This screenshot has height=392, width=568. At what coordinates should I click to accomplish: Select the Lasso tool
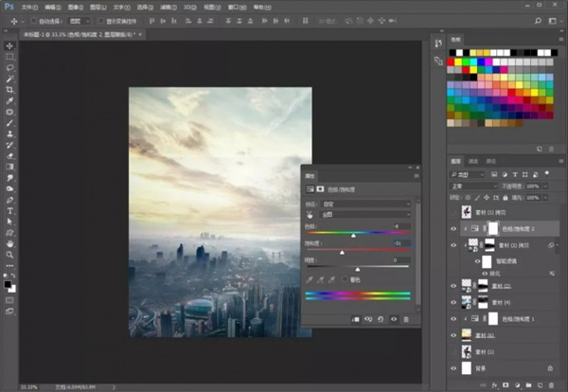(9, 68)
